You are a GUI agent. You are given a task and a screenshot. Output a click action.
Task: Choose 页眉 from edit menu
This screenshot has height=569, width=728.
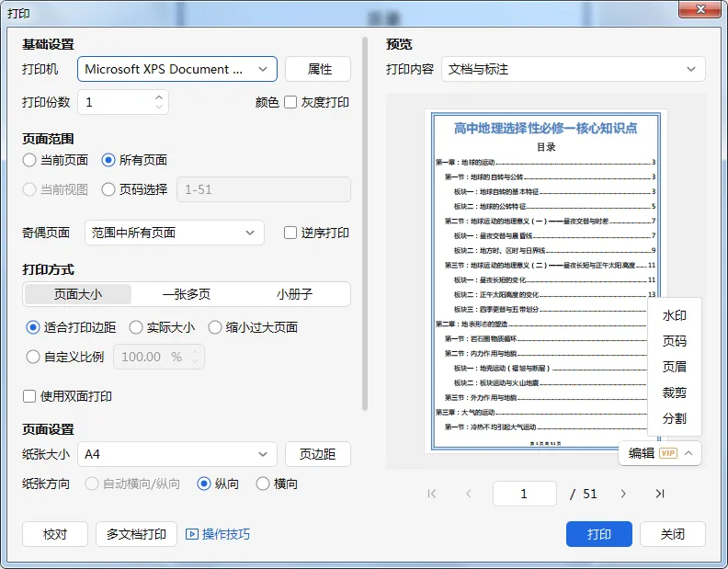tap(674, 367)
